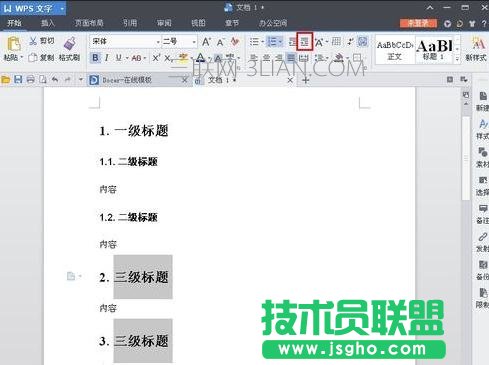Image resolution: width=489 pixels, height=365 pixels.
Task: Click the Paste (粘贴) clipboard icon
Action: 14,44
